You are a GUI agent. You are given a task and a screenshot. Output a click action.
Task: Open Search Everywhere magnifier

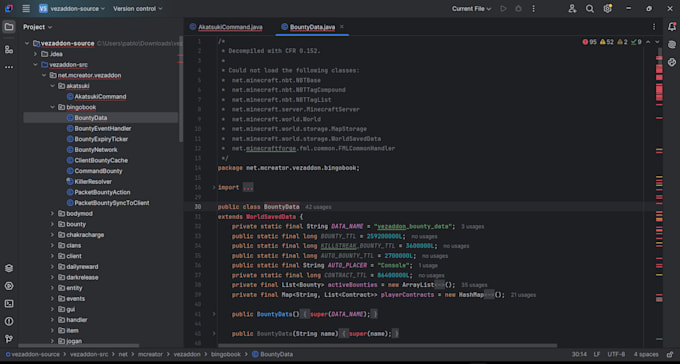tap(590, 9)
